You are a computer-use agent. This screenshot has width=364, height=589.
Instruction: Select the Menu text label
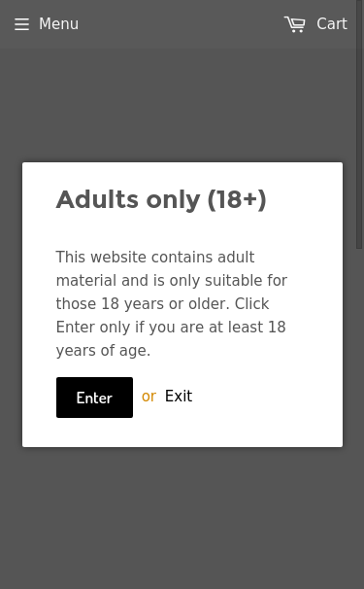pyautogui.click(x=59, y=24)
